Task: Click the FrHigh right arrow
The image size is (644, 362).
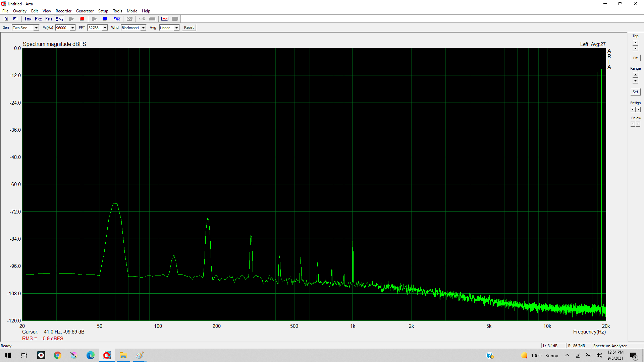Action: (x=638, y=110)
